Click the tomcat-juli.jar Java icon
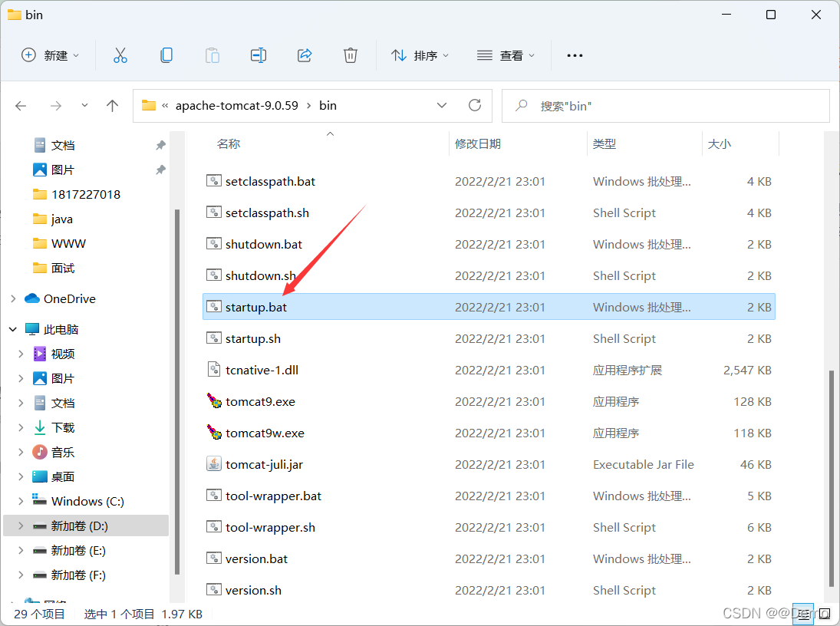Viewport: 840px width, 626px height. pyautogui.click(x=214, y=463)
